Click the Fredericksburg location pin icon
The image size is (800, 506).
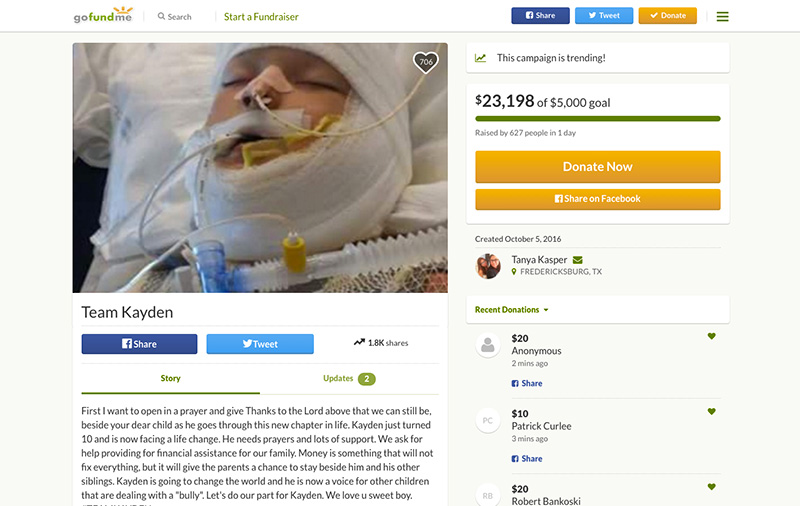click(514, 272)
